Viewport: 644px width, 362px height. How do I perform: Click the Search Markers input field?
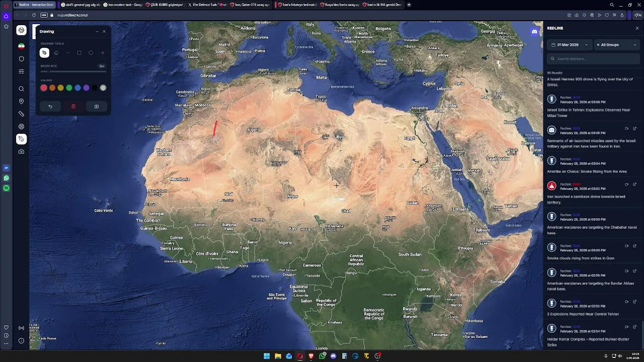pyautogui.click(x=594, y=59)
